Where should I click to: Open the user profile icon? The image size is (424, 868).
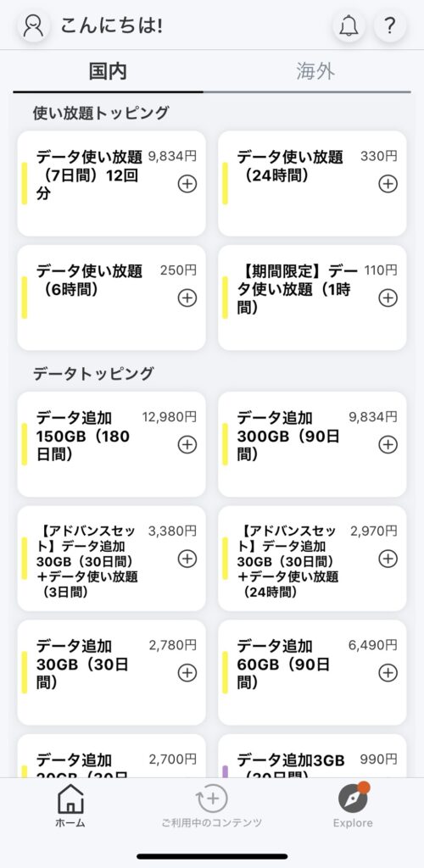point(34,25)
